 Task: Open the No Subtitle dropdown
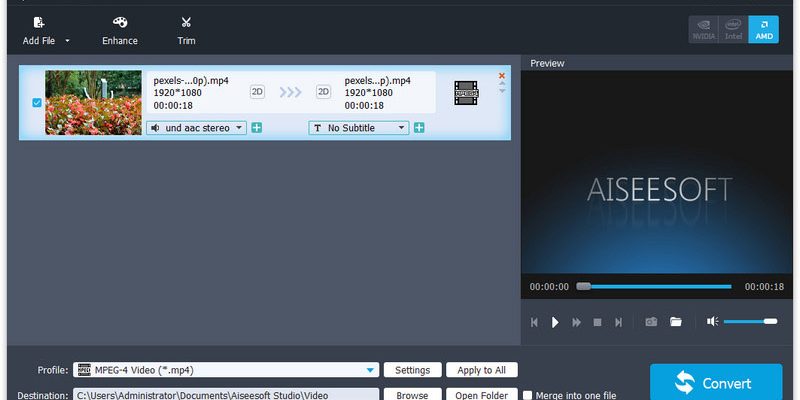click(x=359, y=128)
